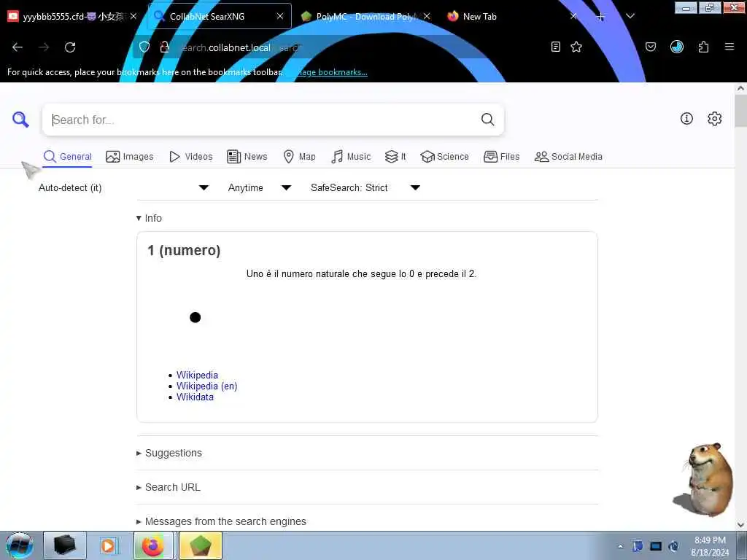Submit search with magnifier button
747x560 pixels.
[x=487, y=120]
